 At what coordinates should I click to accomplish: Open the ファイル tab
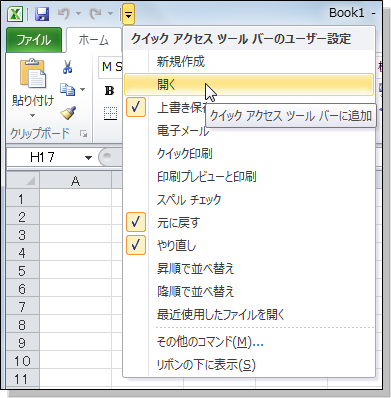(x=34, y=40)
